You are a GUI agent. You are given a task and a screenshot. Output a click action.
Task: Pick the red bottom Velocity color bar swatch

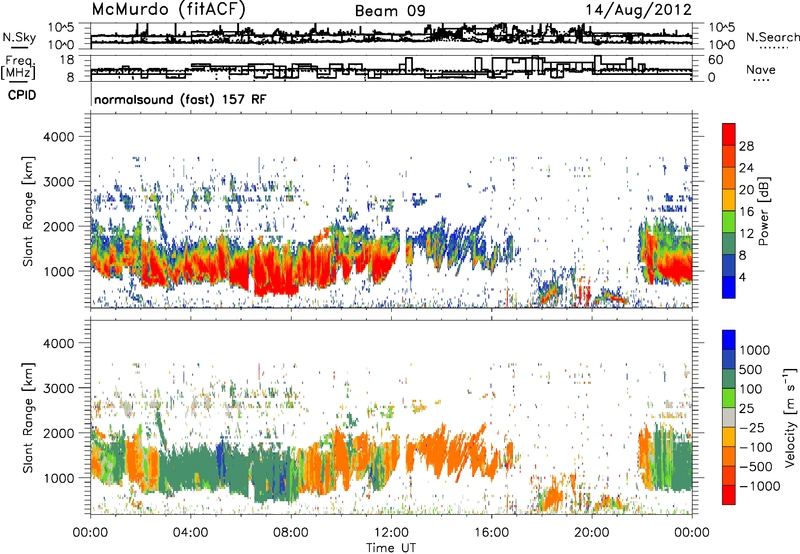[x=729, y=495]
